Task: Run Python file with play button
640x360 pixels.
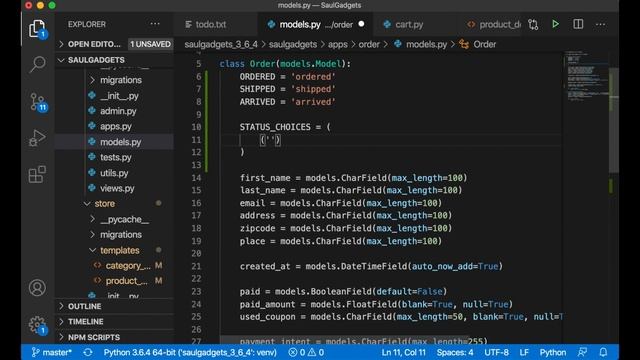Action: tap(555, 24)
